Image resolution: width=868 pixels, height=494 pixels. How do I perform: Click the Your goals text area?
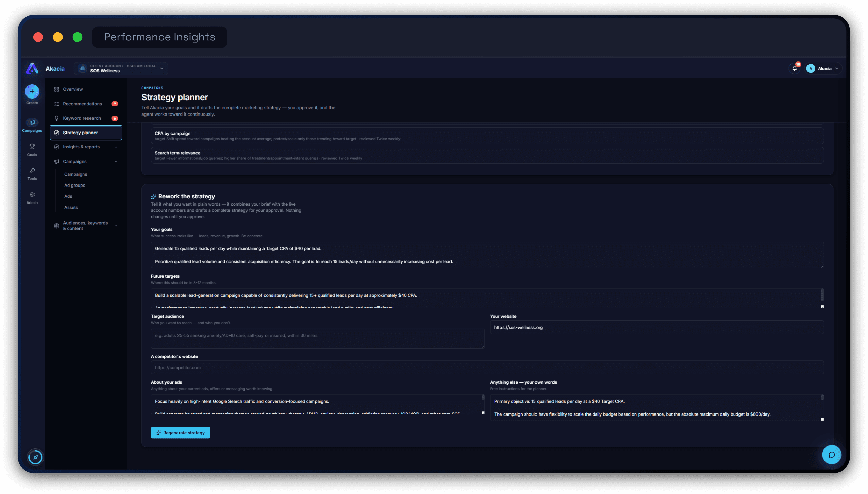point(487,255)
